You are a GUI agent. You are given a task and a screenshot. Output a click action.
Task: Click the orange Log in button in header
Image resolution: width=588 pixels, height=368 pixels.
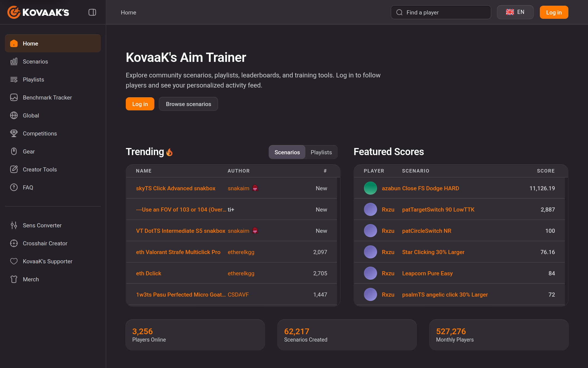(x=554, y=12)
